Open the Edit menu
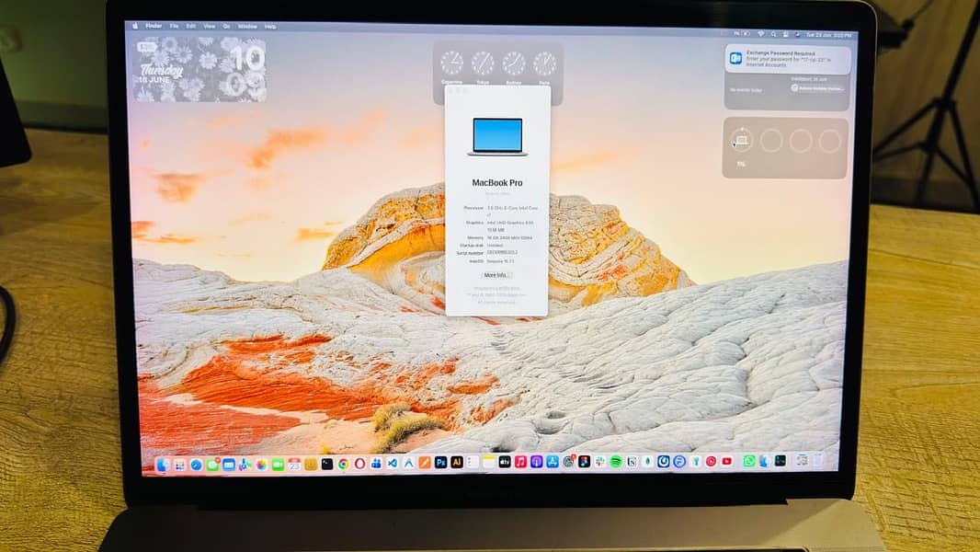 (x=191, y=27)
